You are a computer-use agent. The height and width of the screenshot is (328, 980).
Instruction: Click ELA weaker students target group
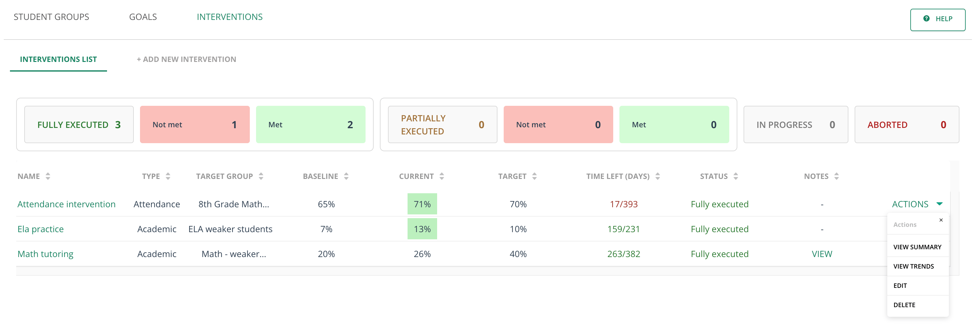click(231, 229)
